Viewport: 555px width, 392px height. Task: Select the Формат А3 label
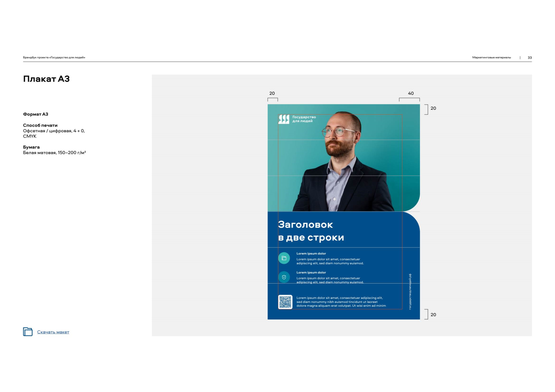(x=36, y=114)
